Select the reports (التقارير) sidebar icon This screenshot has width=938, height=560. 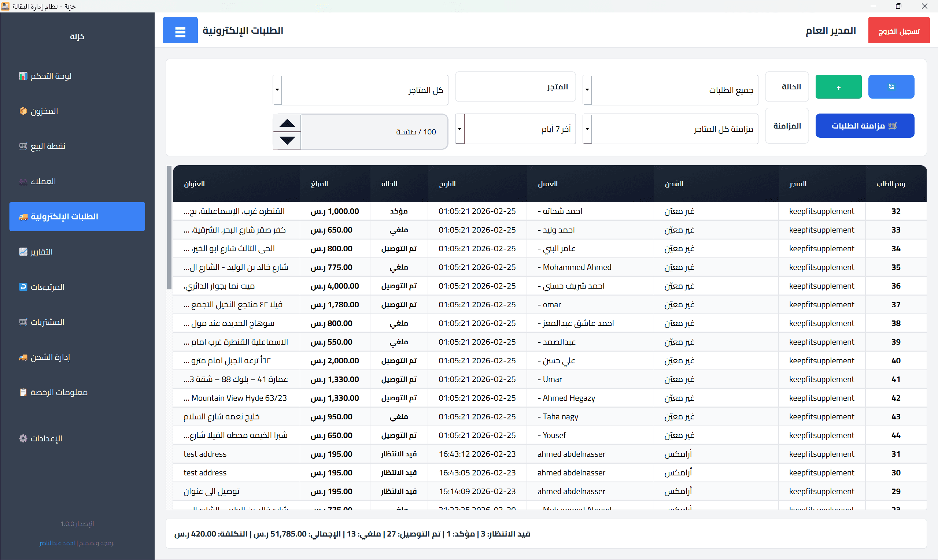coord(23,252)
